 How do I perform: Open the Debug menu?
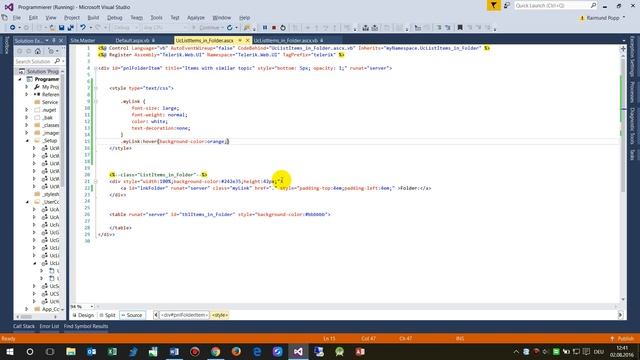[x=115, y=18]
